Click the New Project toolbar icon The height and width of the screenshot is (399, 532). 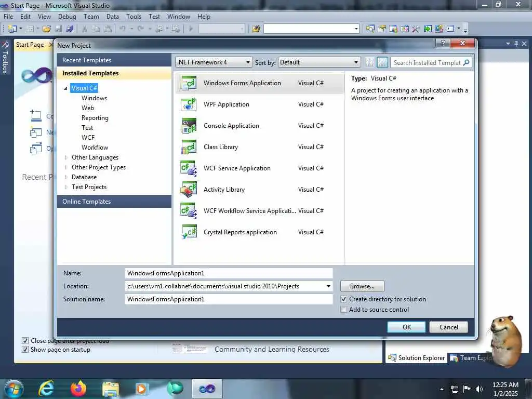pos(12,29)
